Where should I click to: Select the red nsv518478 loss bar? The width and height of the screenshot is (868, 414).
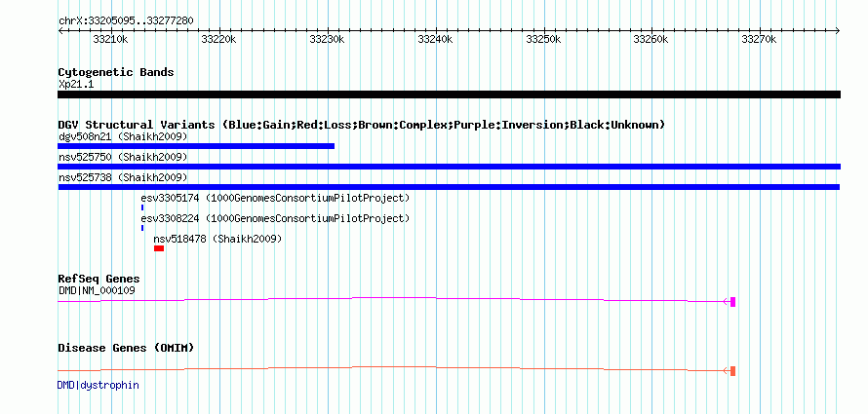pyautogui.click(x=159, y=248)
